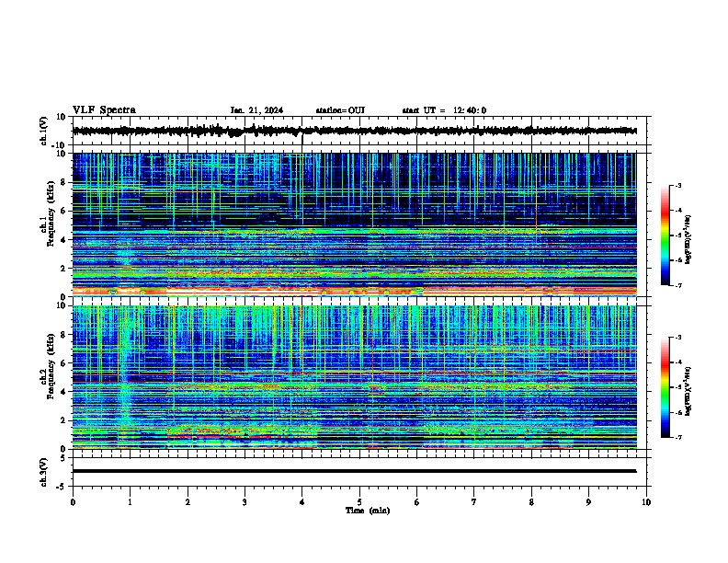
Task: Click time axis tick label "2"
Action: tap(188, 502)
